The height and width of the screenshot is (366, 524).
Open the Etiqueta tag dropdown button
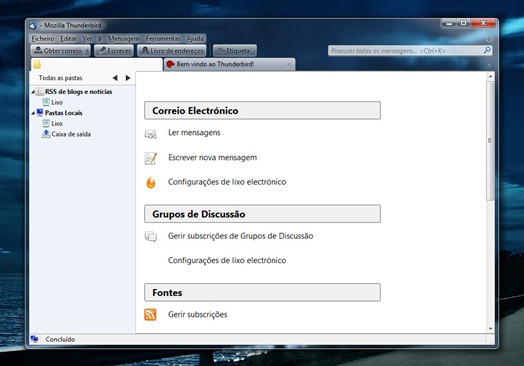235,51
